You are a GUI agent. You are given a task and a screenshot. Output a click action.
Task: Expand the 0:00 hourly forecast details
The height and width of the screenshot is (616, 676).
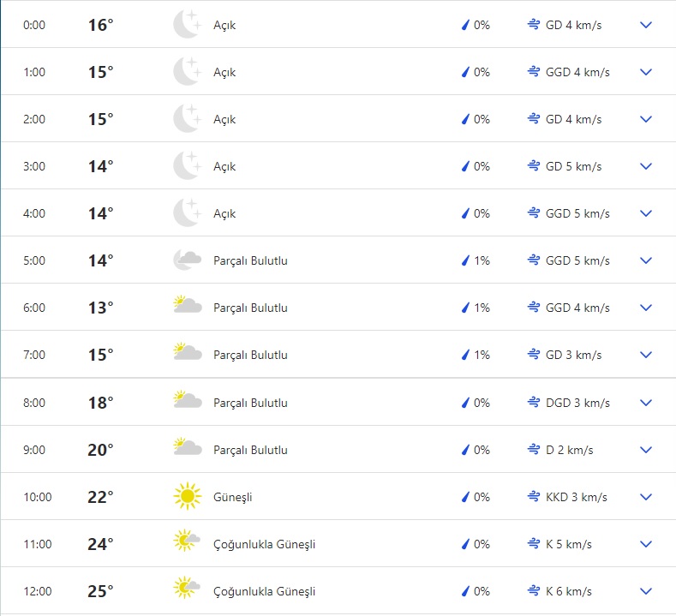tap(646, 25)
